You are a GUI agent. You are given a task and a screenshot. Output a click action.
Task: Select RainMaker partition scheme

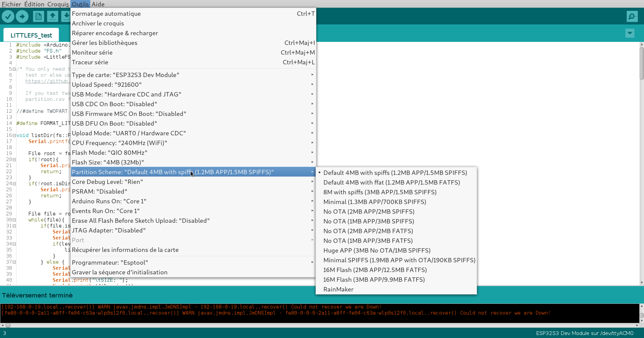pos(396,289)
